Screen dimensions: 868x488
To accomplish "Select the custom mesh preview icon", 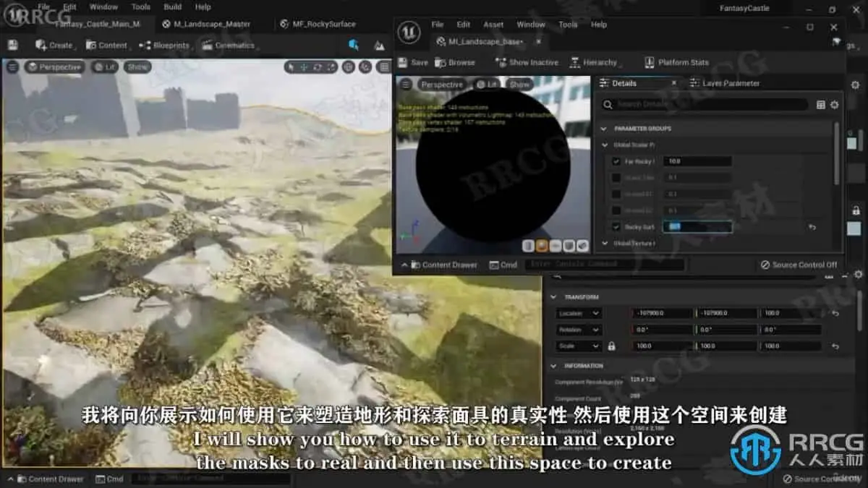I will click(x=582, y=246).
